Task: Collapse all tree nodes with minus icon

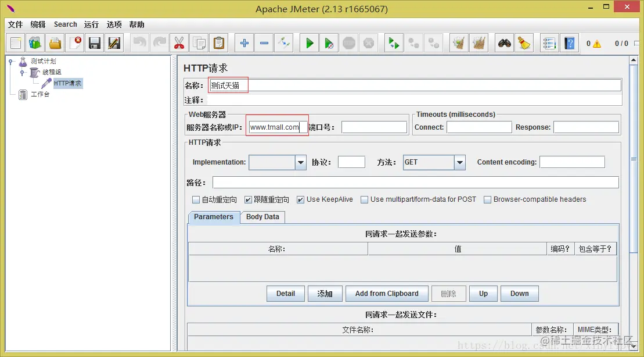Action: click(264, 43)
